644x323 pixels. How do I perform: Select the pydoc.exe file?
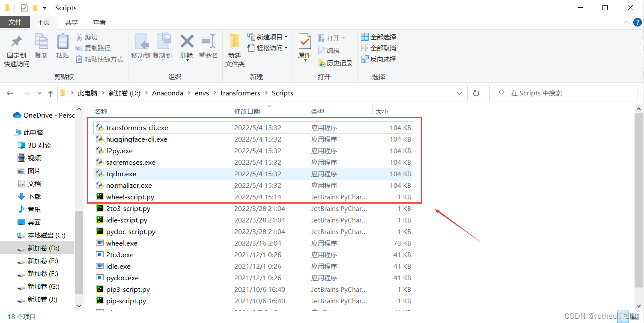(253, 278)
